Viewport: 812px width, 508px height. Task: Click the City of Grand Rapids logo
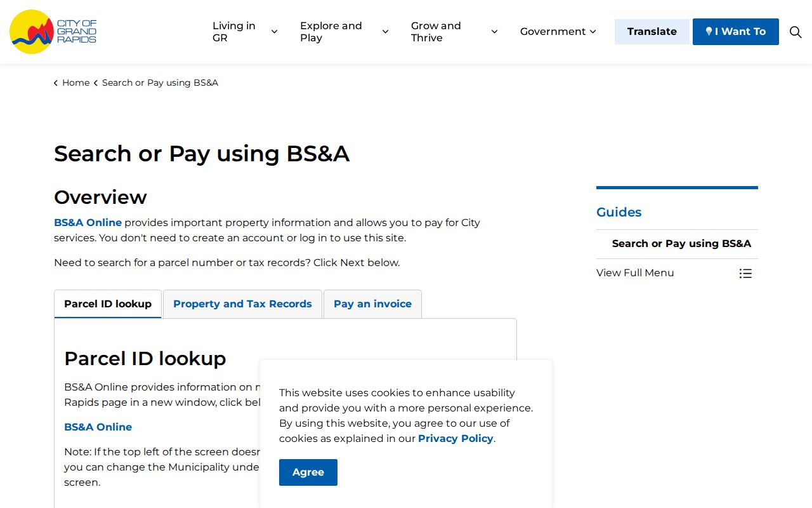click(x=53, y=32)
